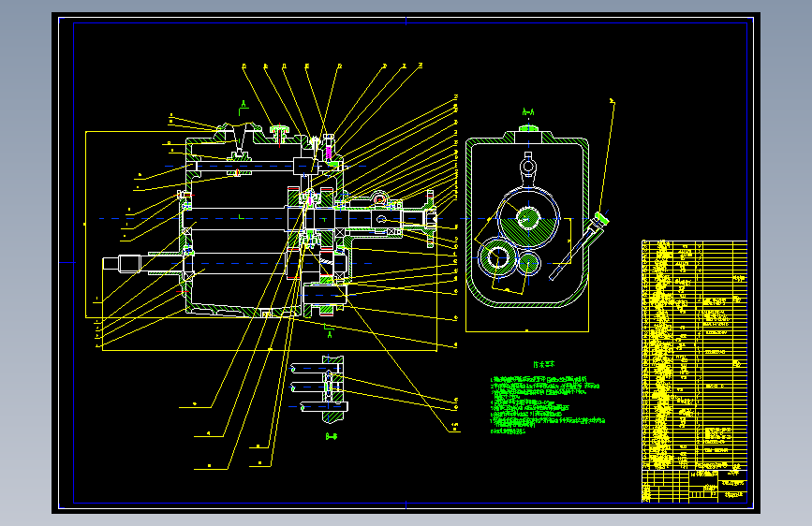The width and height of the screenshot is (812, 526).
Task: Select the green technical notes block
Action: click(547, 405)
